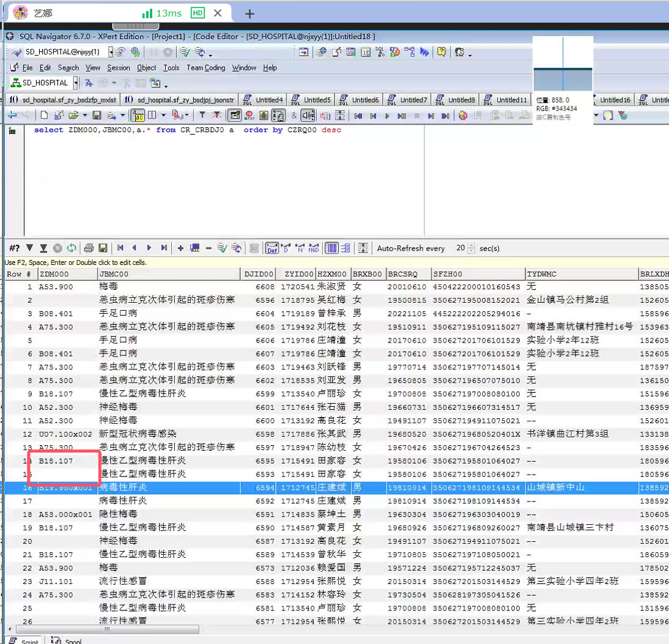669x644 pixels.
Task: Toggle the Def display mode button
Action: pyautogui.click(x=272, y=248)
